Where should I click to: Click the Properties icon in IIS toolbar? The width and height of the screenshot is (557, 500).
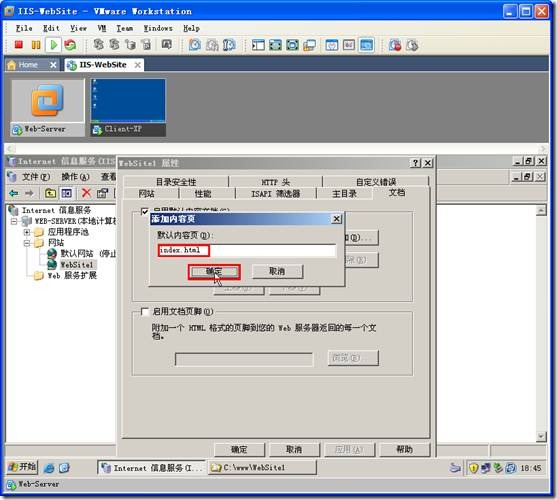tap(102, 193)
